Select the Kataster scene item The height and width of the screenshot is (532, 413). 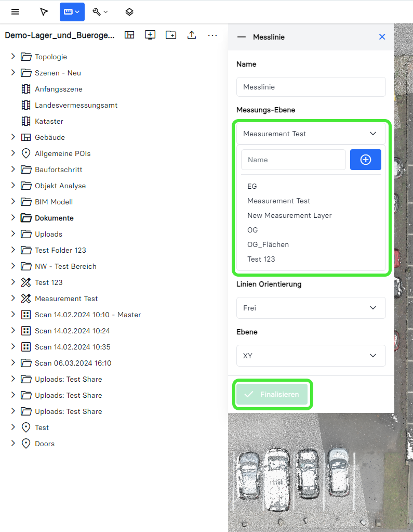[49, 121]
